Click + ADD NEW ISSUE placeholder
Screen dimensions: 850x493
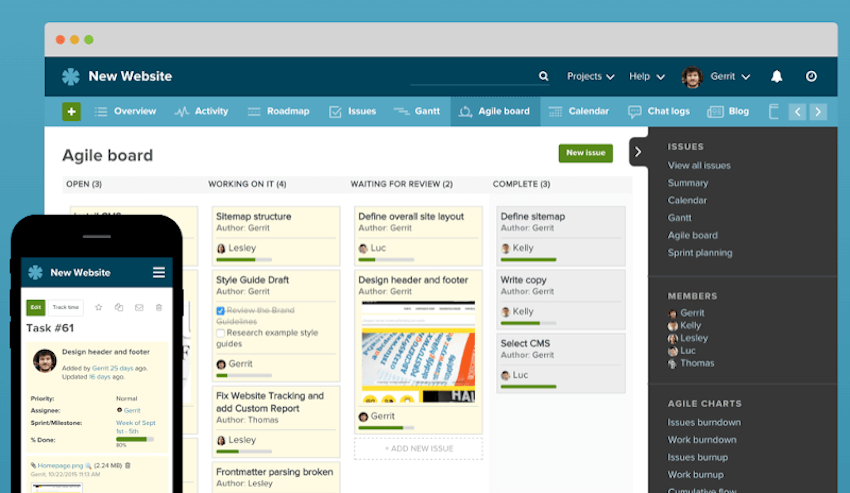coord(418,449)
